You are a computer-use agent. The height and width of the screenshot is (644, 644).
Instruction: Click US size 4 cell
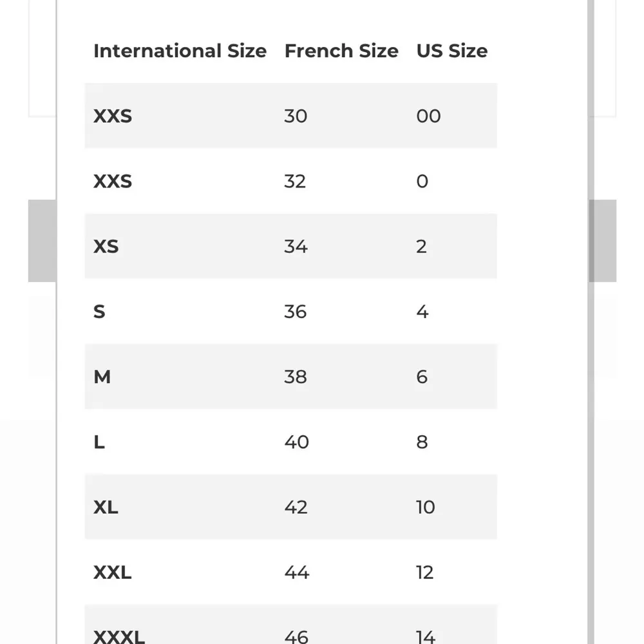click(422, 312)
